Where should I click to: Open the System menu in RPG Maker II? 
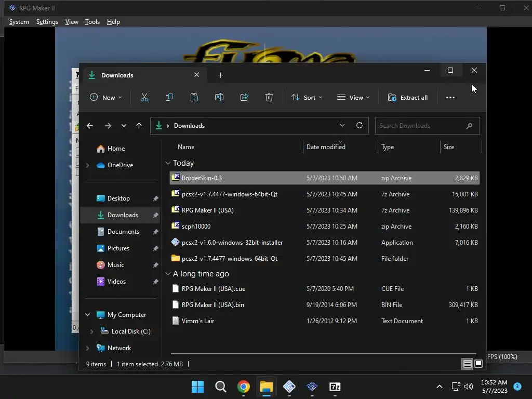point(19,22)
